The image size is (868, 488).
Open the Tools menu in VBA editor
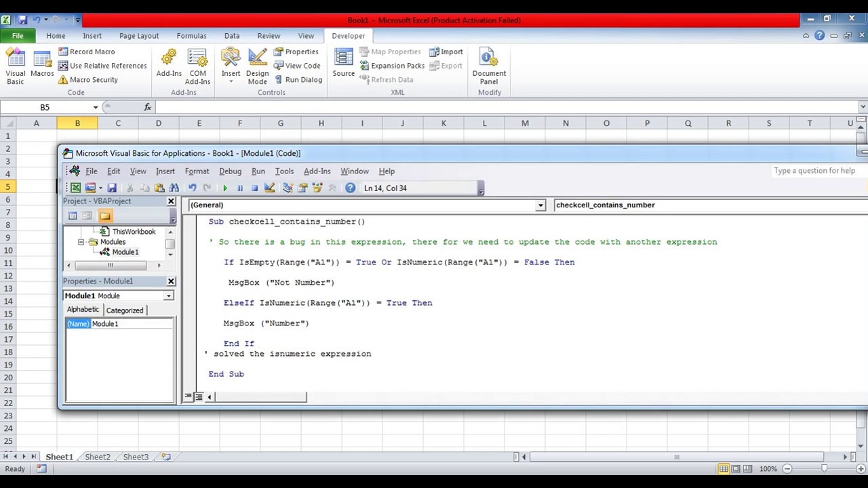(284, 171)
